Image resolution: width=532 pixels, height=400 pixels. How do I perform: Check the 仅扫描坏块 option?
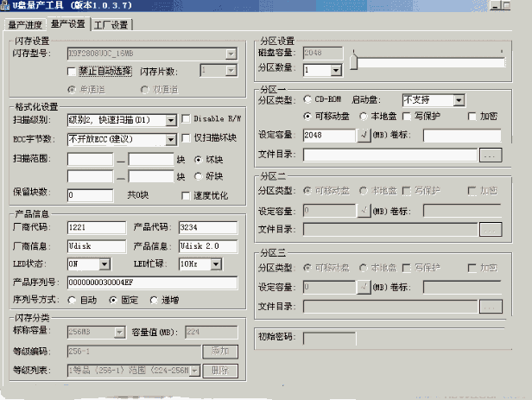point(187,138)
